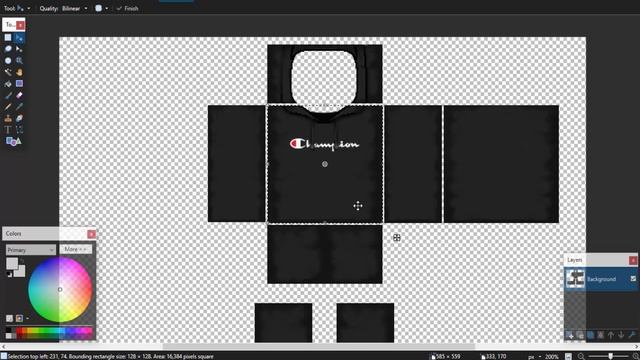Reset colors to black and white
This screenshot has height=360, width=640.
pos(9,275)
